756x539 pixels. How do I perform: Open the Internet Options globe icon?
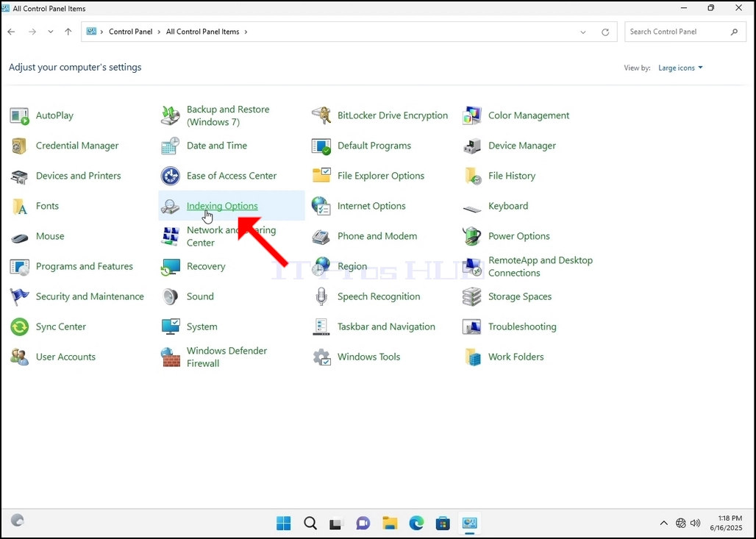(321, 207)
